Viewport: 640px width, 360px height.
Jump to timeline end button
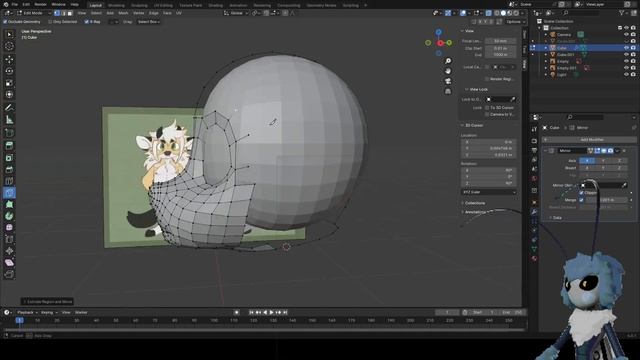285,312
